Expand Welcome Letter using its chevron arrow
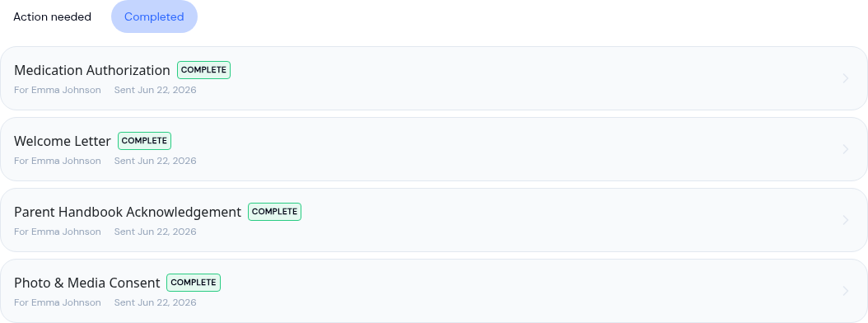The image size is (868, 323). pos(845,150)
